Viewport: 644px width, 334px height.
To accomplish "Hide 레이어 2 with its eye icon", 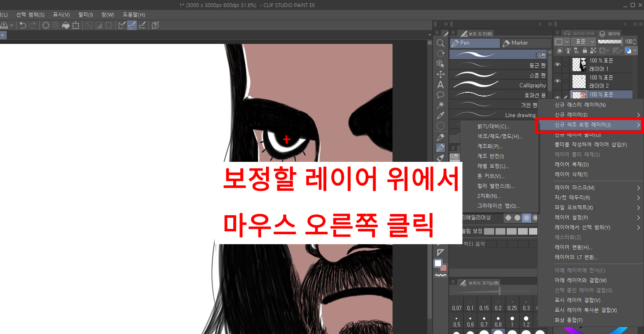I will pos(558,81).
